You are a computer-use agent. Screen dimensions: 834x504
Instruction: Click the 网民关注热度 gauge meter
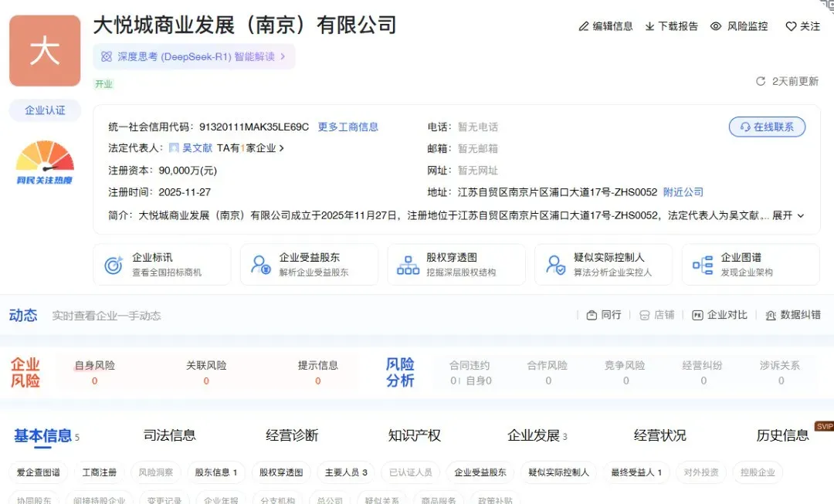45,162
